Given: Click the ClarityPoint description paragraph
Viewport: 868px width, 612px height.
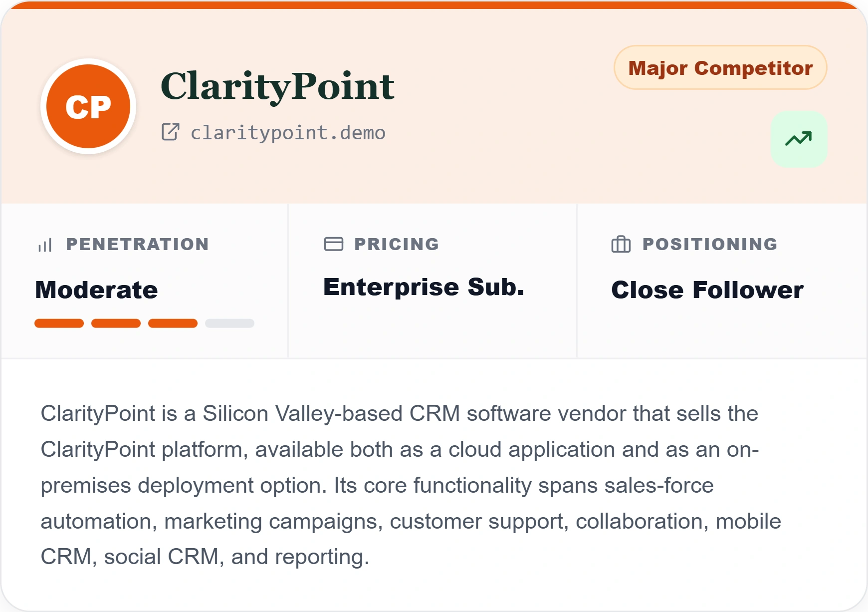Looking at the screenshot, I should [411, 485].
